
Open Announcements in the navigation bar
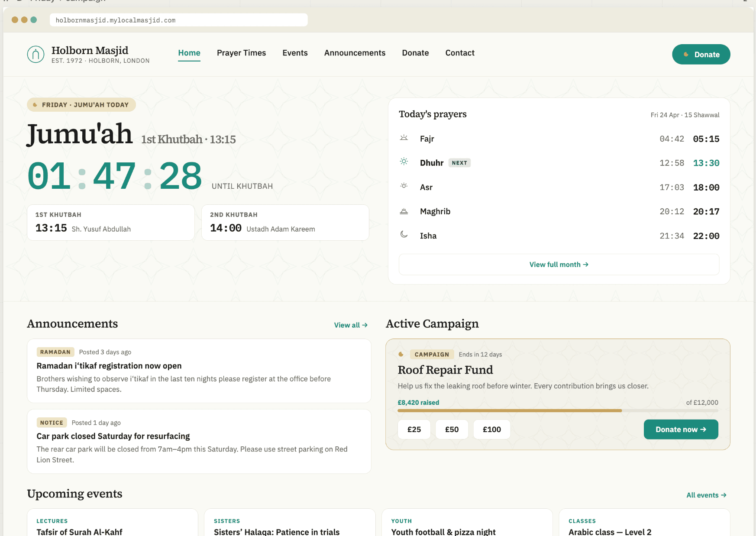(355, 53)
